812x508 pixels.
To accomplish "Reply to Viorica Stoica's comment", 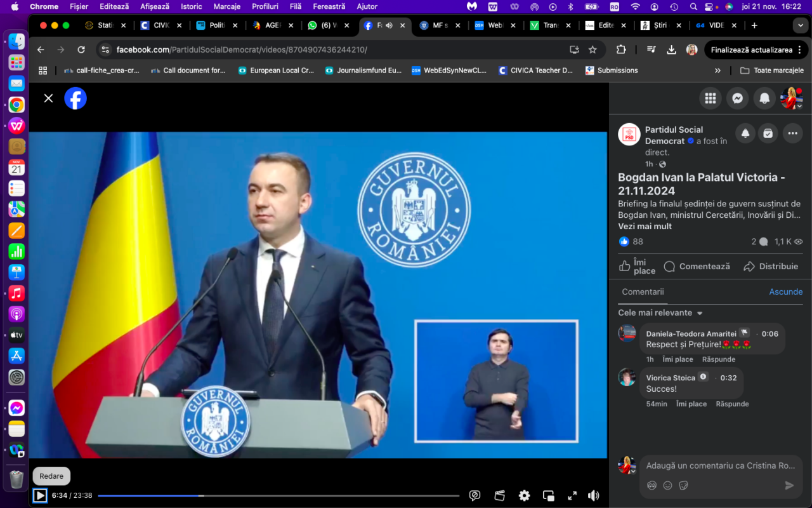I will coord(733,404).
